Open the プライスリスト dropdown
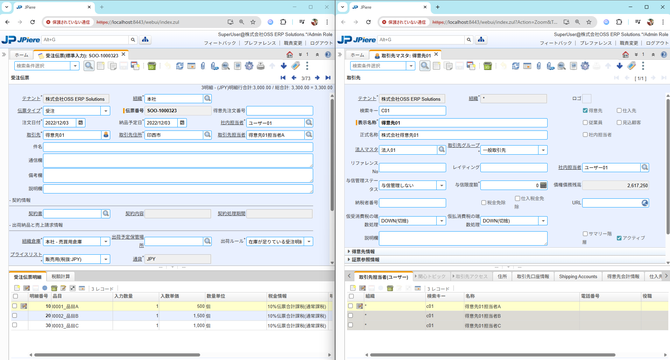The image size is (670, 360). pos(106,259)
